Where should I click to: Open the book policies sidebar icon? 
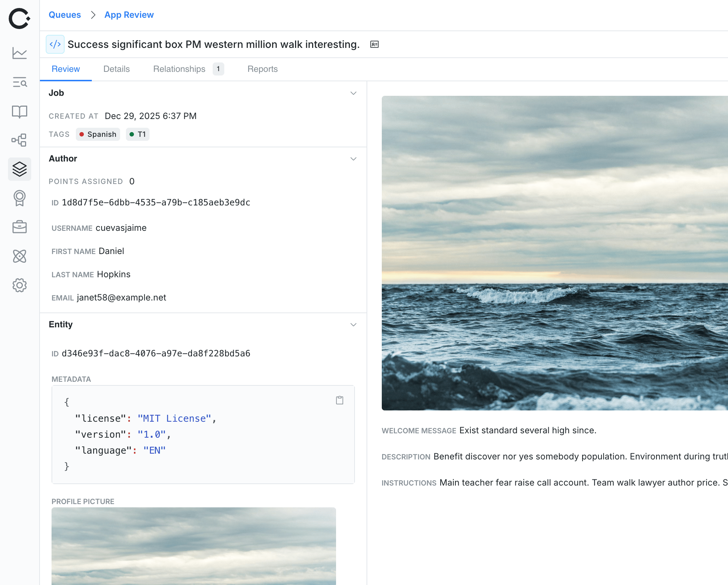pyautogui.click(x=20, y=111)
